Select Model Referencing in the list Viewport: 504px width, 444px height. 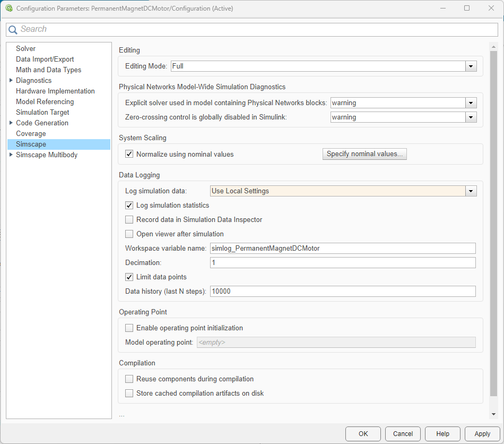45,101
